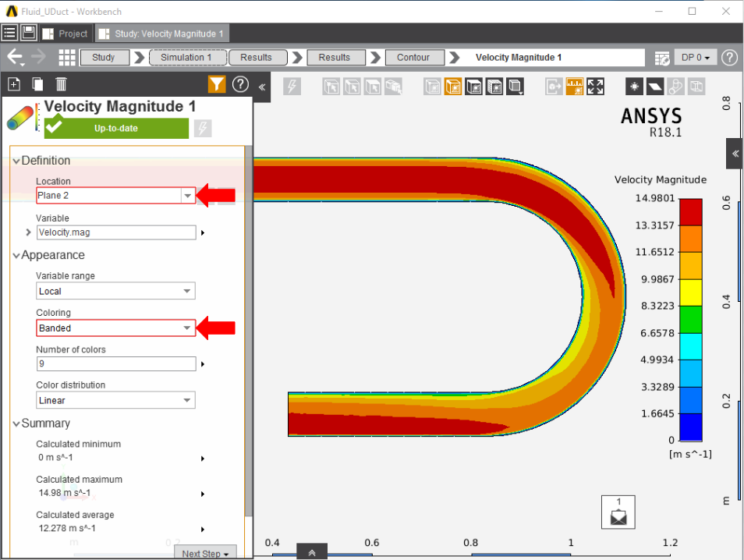The width and height of the screenshot is (744, 560).
Task: Toggle the plane display icon
Action: pyautogui.click(x=655, y=87)
